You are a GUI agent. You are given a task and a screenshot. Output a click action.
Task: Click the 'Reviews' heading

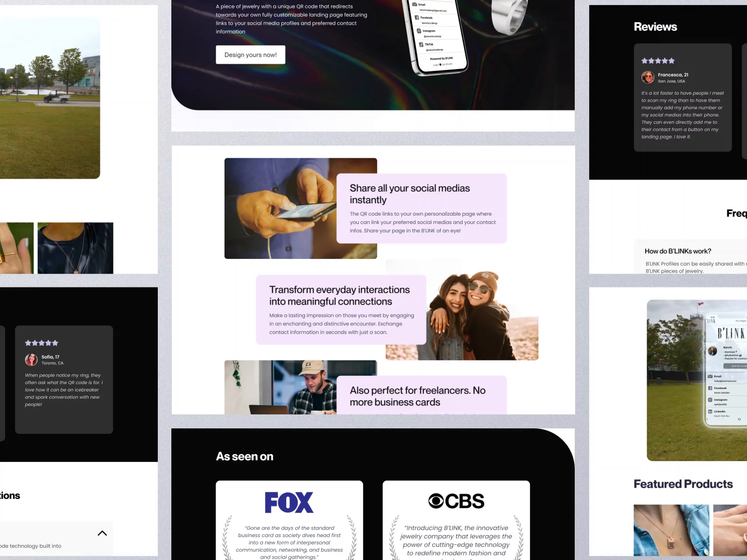[x=655, y=27]
